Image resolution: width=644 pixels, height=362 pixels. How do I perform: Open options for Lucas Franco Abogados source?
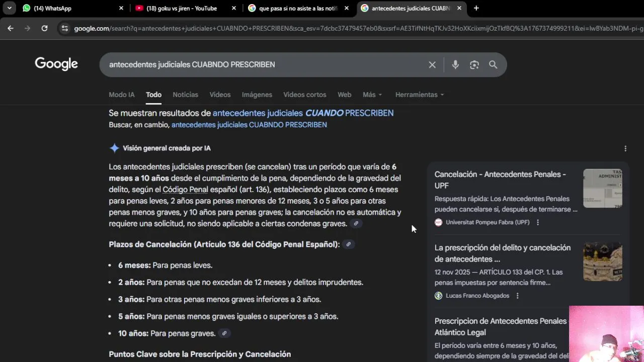(517, 296)
